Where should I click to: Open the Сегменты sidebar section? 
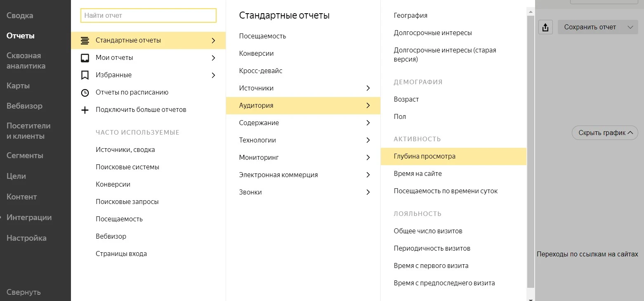[25, 156]
